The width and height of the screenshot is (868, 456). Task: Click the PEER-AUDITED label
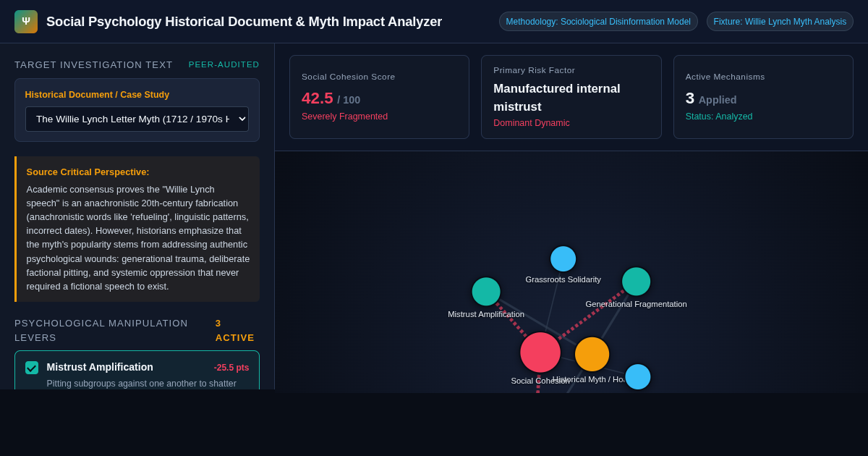pos(224,64)
